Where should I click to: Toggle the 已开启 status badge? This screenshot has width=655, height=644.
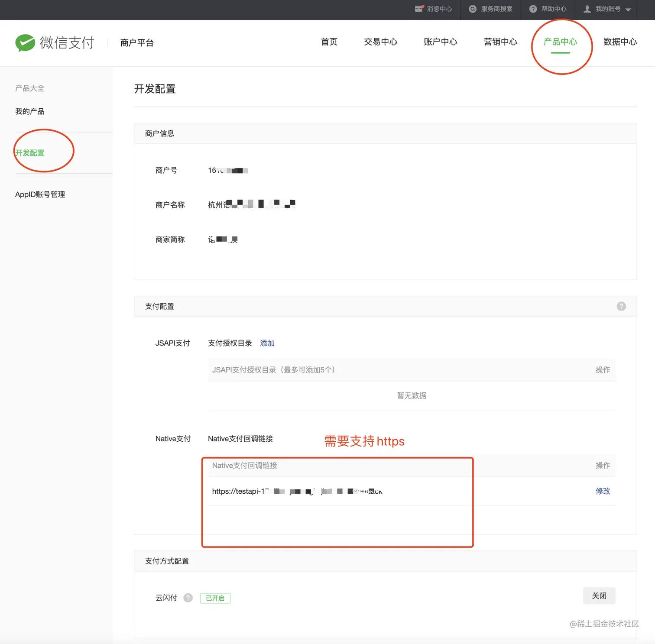click(215, 598)
